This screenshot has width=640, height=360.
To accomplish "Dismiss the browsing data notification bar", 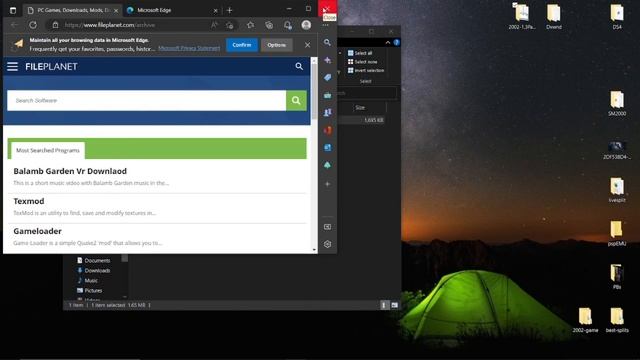I will click(307, 45).
